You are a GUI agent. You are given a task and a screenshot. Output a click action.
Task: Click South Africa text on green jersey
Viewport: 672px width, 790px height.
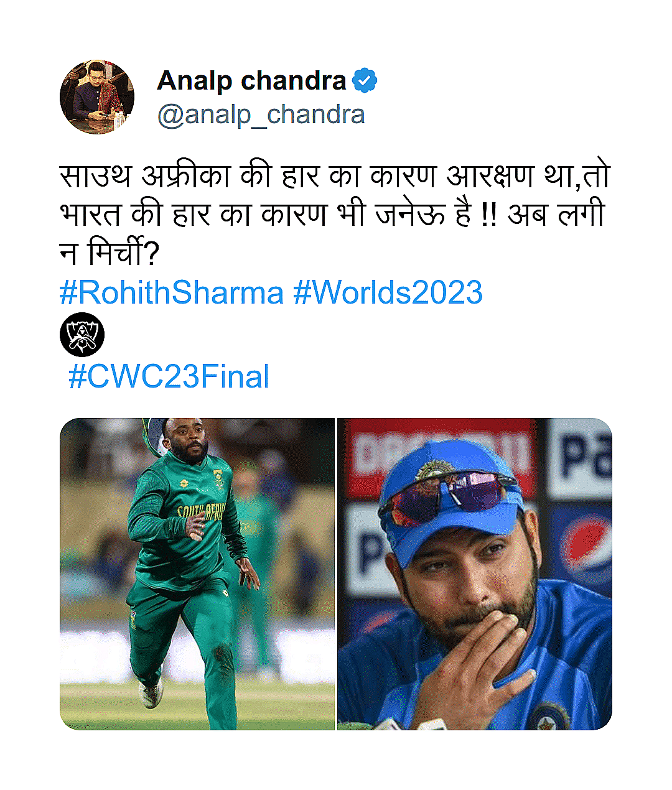tap(200, 512)
